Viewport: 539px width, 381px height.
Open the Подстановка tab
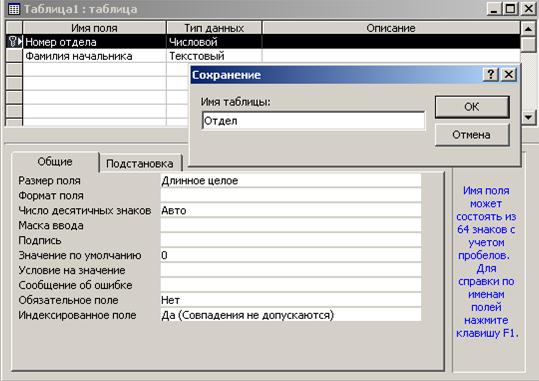(x=140, y=163)
